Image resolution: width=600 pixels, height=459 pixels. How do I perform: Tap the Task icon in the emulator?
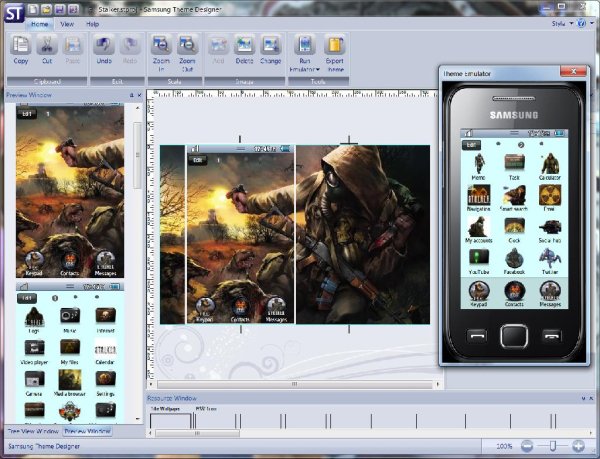pos(514,164)
